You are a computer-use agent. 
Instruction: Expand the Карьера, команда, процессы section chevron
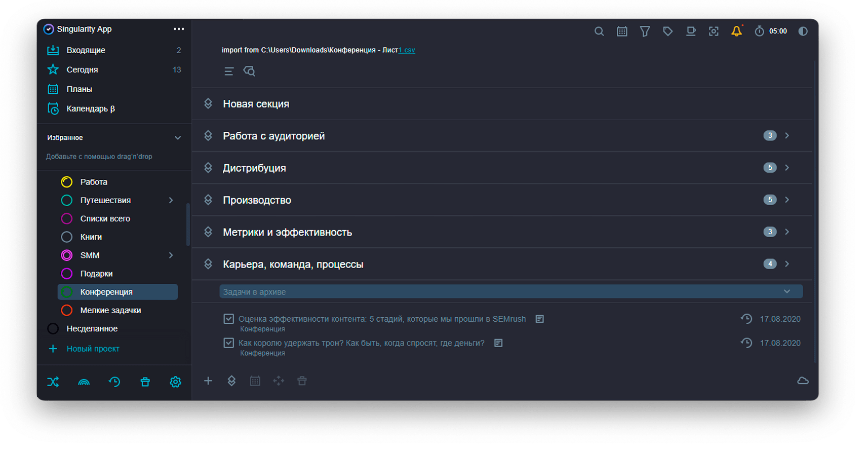click(x=787, y=264)
